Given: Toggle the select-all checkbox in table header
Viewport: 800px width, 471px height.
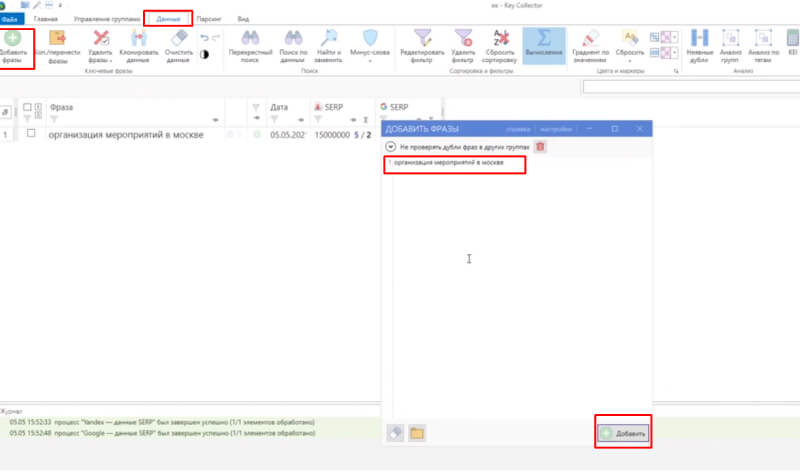Looking at the screenshot, I should [x=27, y=107].
